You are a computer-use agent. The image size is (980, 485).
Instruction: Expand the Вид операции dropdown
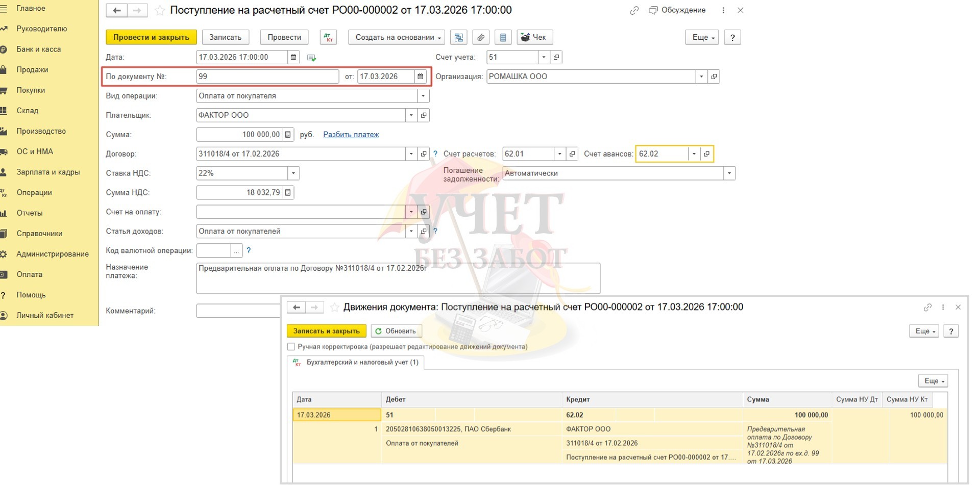point(423,96)
